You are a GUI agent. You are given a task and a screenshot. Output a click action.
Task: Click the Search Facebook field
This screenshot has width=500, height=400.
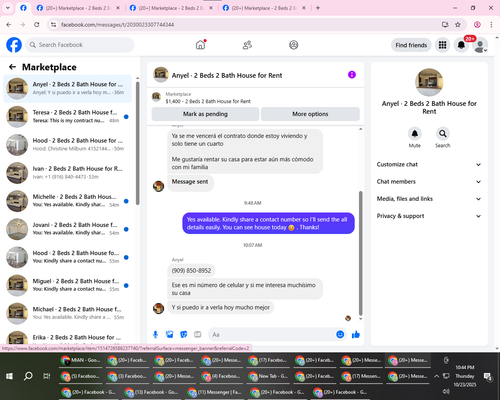[80, 45]
